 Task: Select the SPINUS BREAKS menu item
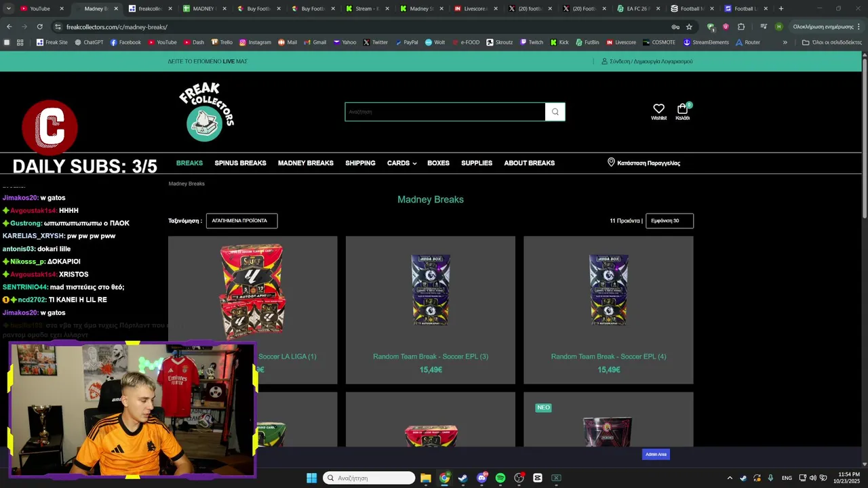point(240,163)
